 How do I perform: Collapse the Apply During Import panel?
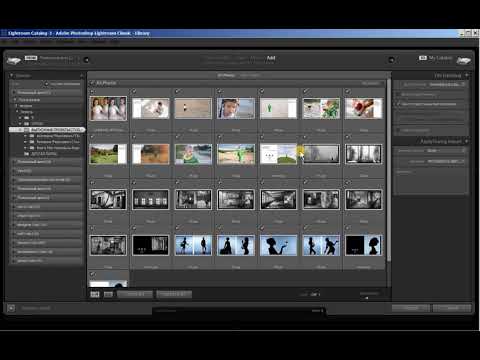coord(466,141)
